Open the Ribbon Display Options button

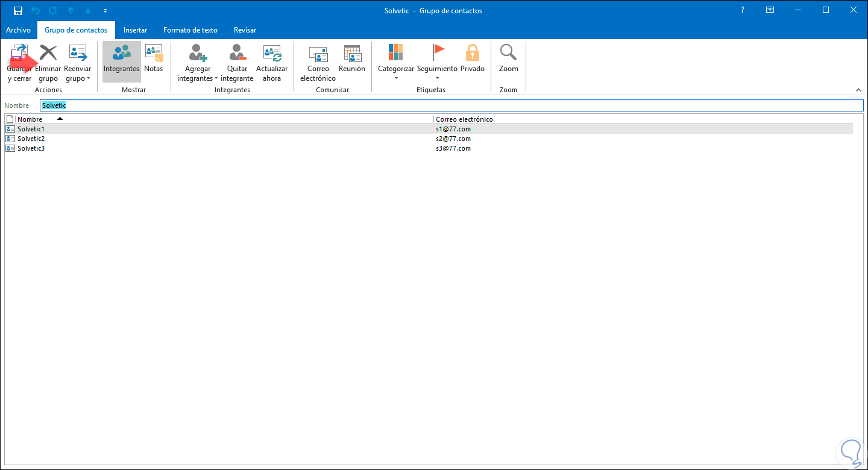pyautogui.click(x=770, y=10)
